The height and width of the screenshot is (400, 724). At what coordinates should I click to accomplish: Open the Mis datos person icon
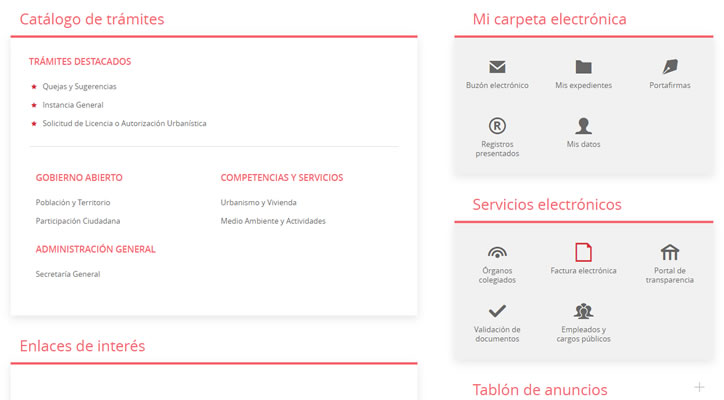point(583,126)
